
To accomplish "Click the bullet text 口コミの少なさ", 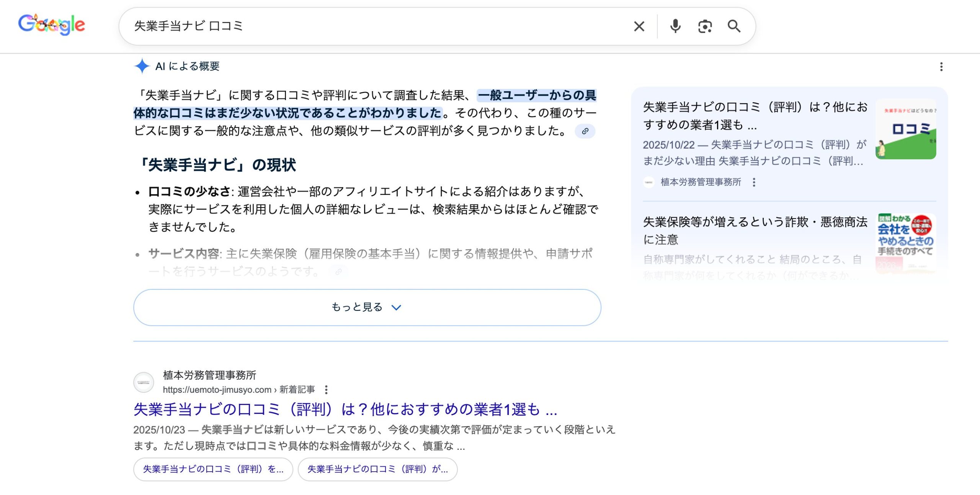I will [189, 191].
